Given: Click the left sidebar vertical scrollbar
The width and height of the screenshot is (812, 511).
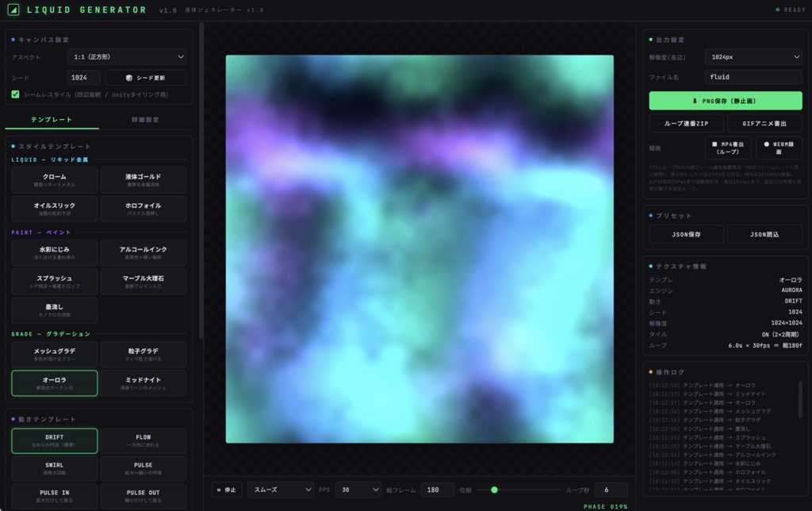Looking at the screenshot, I should 201,182.
